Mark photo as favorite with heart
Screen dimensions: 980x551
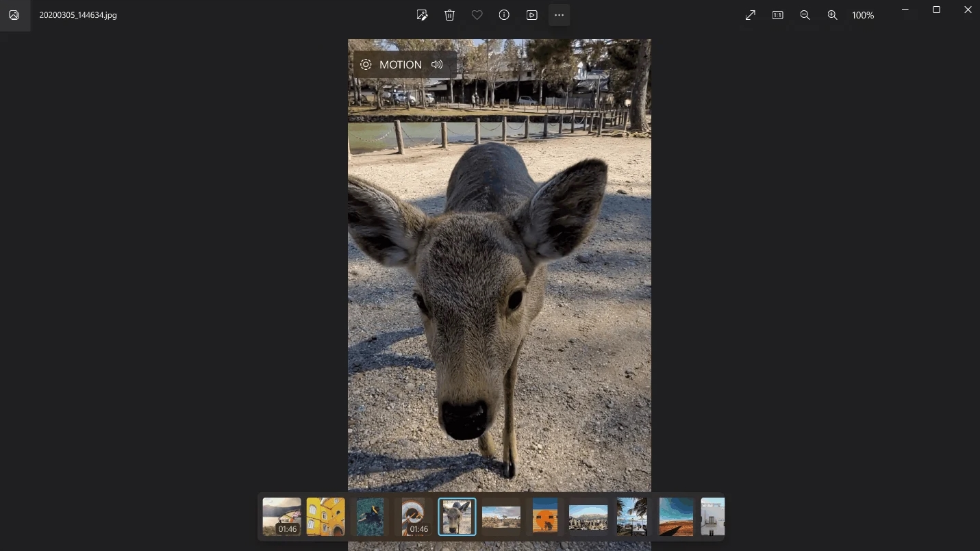coord(477,15)
